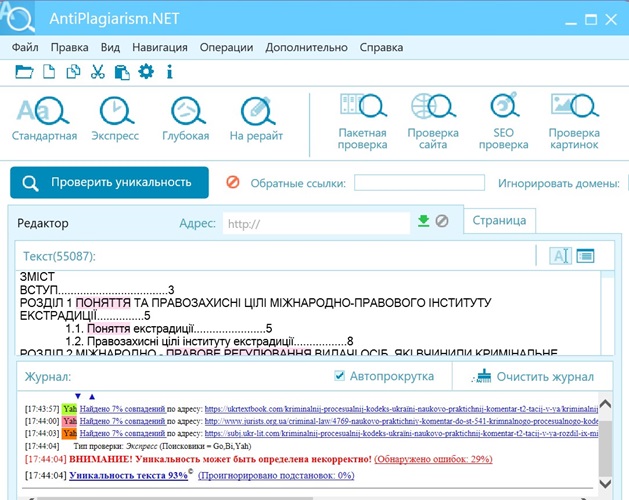
Task: Toggle the text editing mode icon
Action: 560,256
